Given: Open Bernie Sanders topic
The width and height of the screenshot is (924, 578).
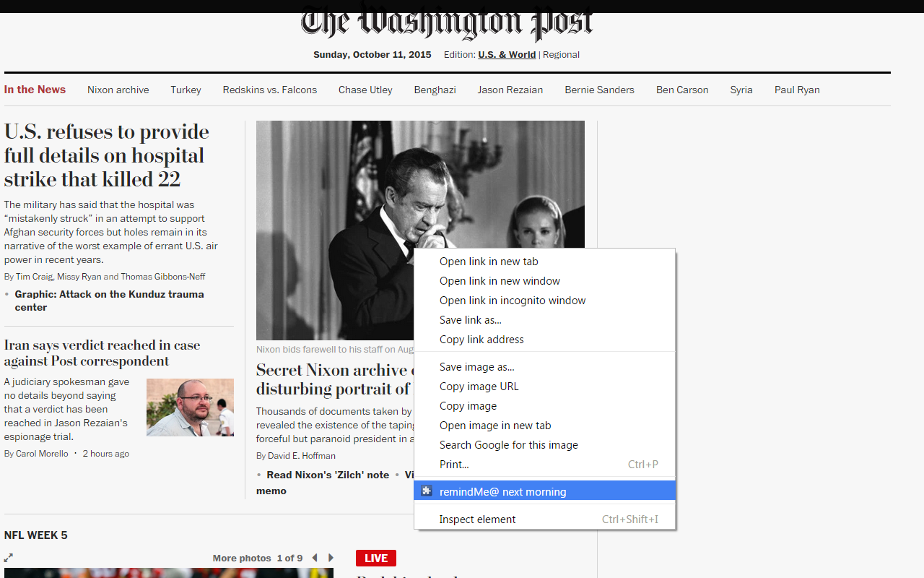Looking at the screenshot, I should [599, 90].
